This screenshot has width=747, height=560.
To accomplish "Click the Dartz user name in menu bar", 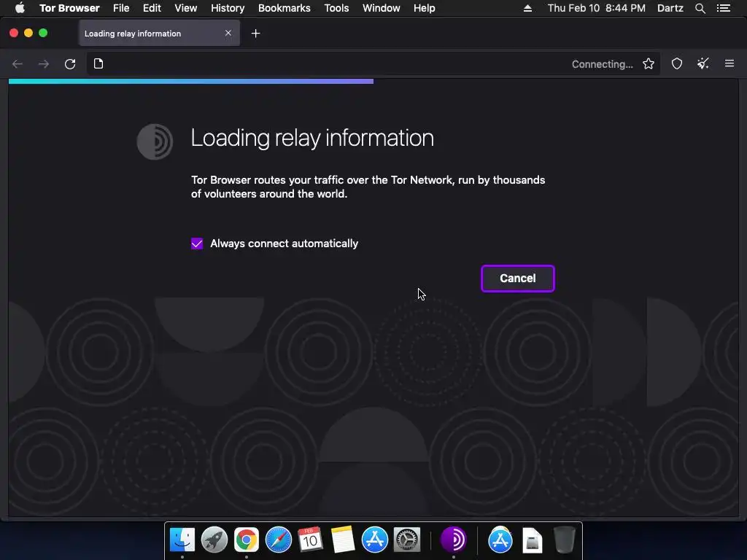I will pyautogui.click(x=670, y=8).
